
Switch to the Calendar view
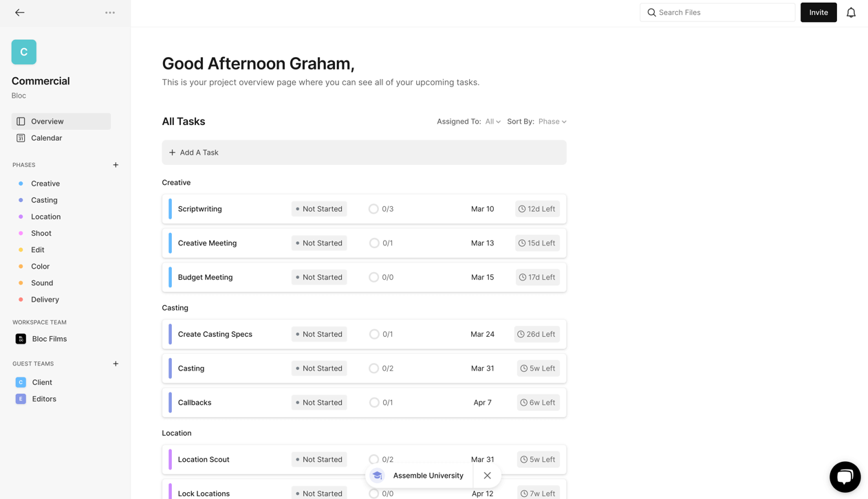pyautogui.click(x=46, y=138)
